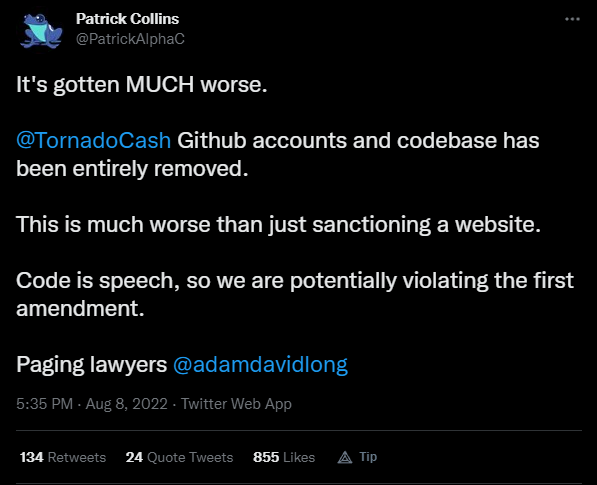597x485 pixels.
Task: View the 24 Quote Tweets list
Action: click(x=179, y=457)
